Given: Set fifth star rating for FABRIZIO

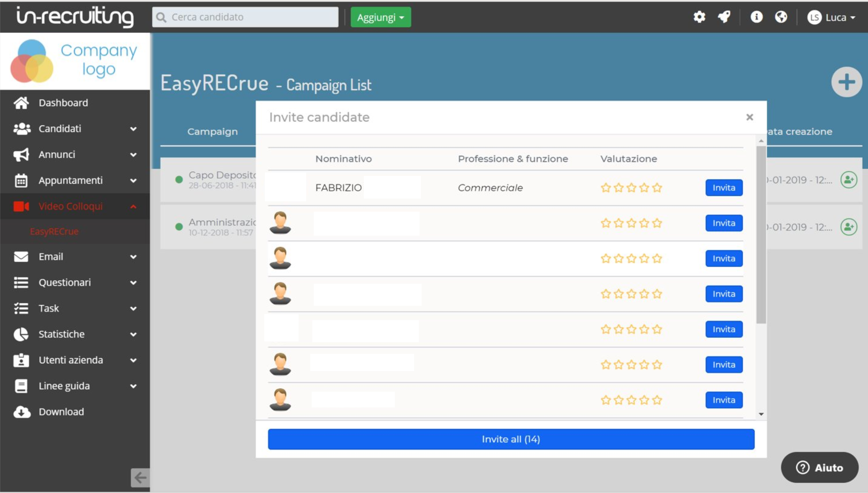Looking at the screenshot, I should pos(657,188).
